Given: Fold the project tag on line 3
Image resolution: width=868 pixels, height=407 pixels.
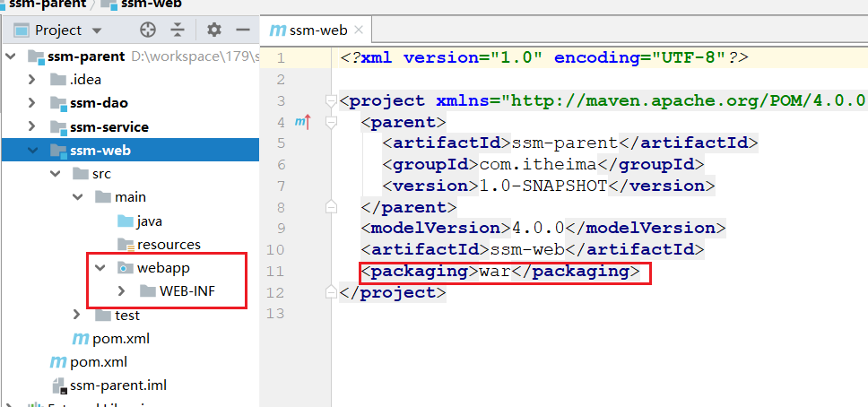Looking at the screenshot, I should pos(331,100).
